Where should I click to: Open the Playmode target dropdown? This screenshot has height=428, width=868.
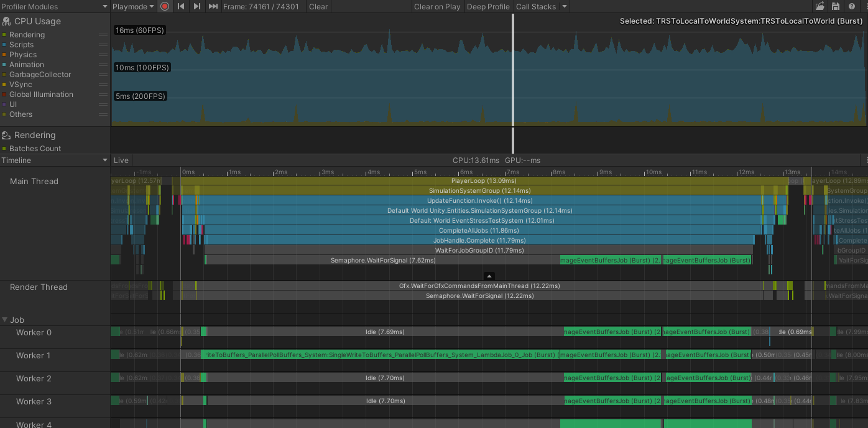click(x=133, y=6)
